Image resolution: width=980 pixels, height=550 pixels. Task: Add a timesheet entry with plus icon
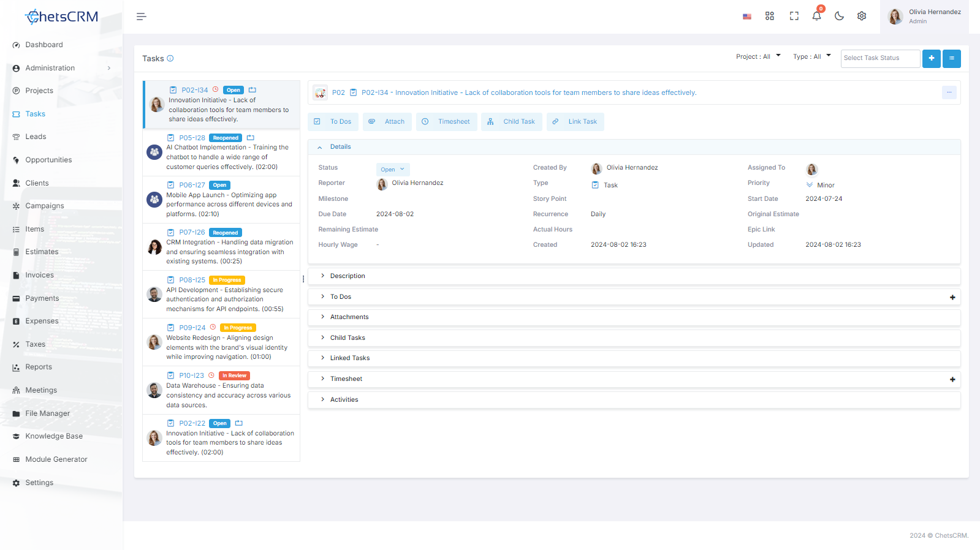(x=952, y=379)
